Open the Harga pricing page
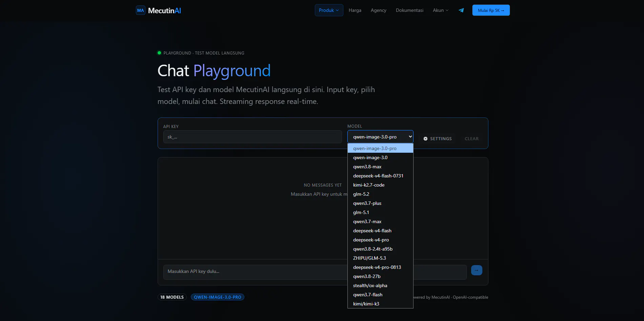This screenshot has width=644, height=321. 355,10
